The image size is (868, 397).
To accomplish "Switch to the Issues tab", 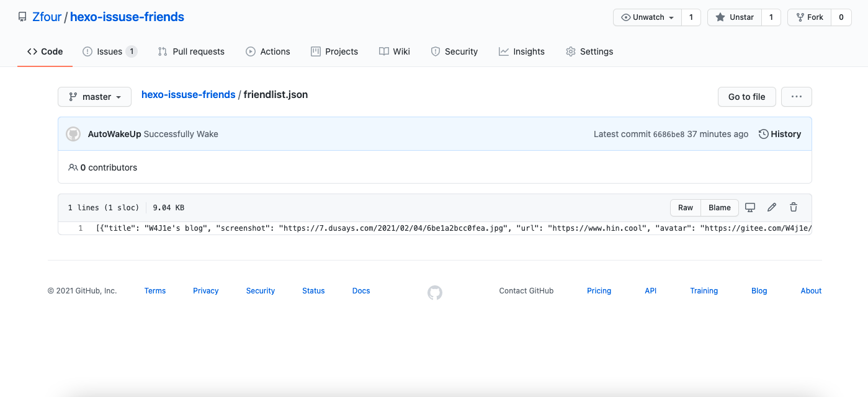I will pyautogui.click(x=110, y=51).
